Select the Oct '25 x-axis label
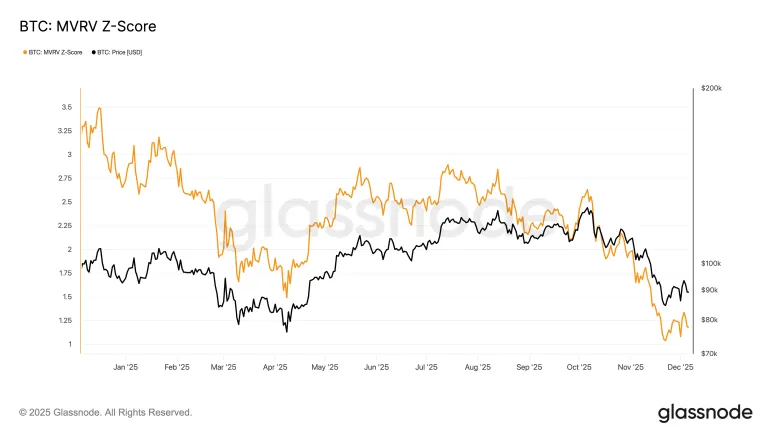This screenshot has width=773, height=435. pyautogui.click(x=579, y=367)
